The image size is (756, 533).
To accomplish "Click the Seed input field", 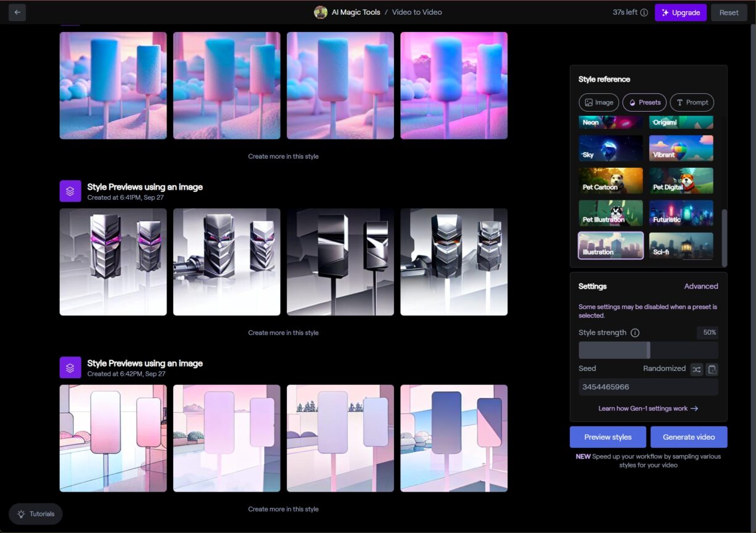I will pyautogui.click(x=647, y=387).
